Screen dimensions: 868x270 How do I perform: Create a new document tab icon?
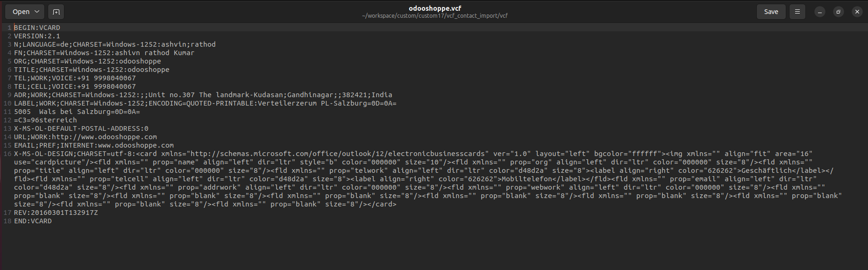56,12
